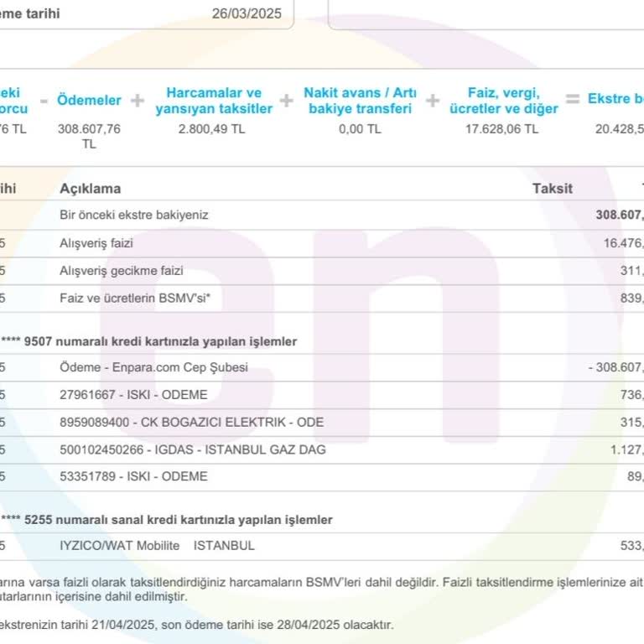This screenshot has width=644, height=644.
Task: Click the BSMV footnote text
Action: coord(322,589)
